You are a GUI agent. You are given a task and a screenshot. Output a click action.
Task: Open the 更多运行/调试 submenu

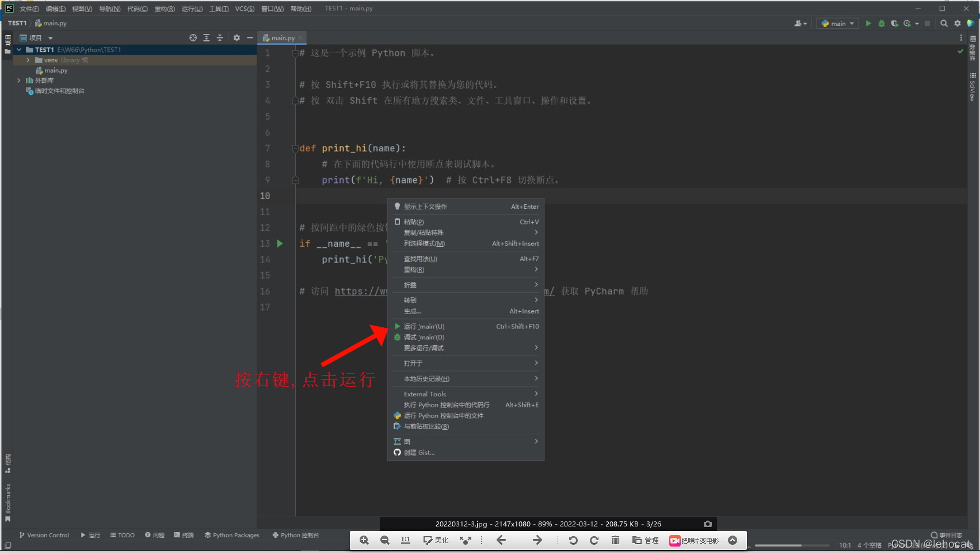click(x=466, y=348)
